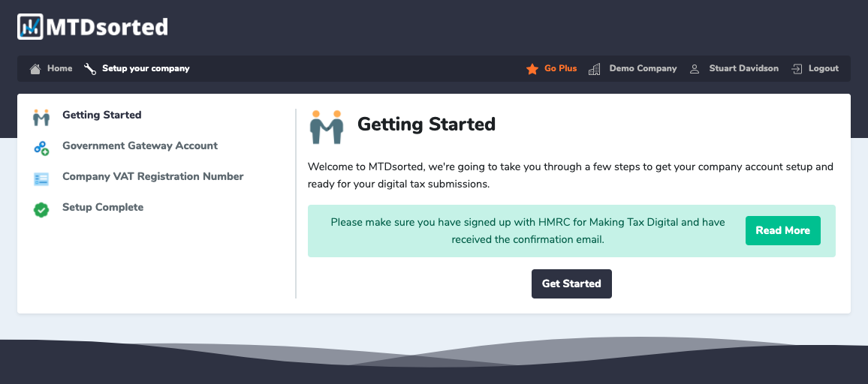Click the wrench icon beside Setup your company
Viewport: 868px width, 384px height.
click(89, 68)
